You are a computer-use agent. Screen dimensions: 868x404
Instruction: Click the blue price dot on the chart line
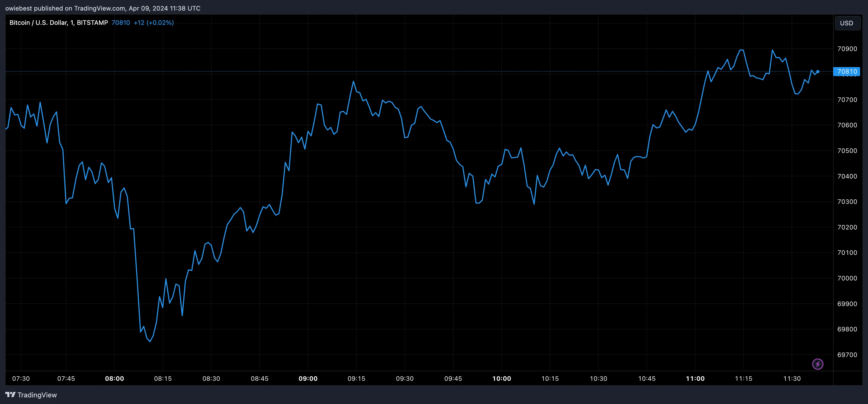coord(818,72)
